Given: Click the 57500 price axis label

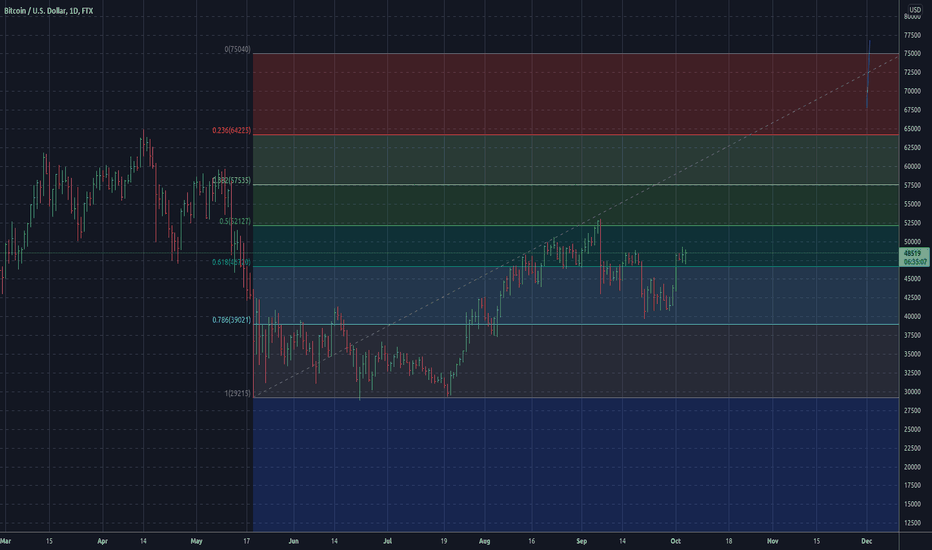Looking at the screenshot, I should coord(912,186).
